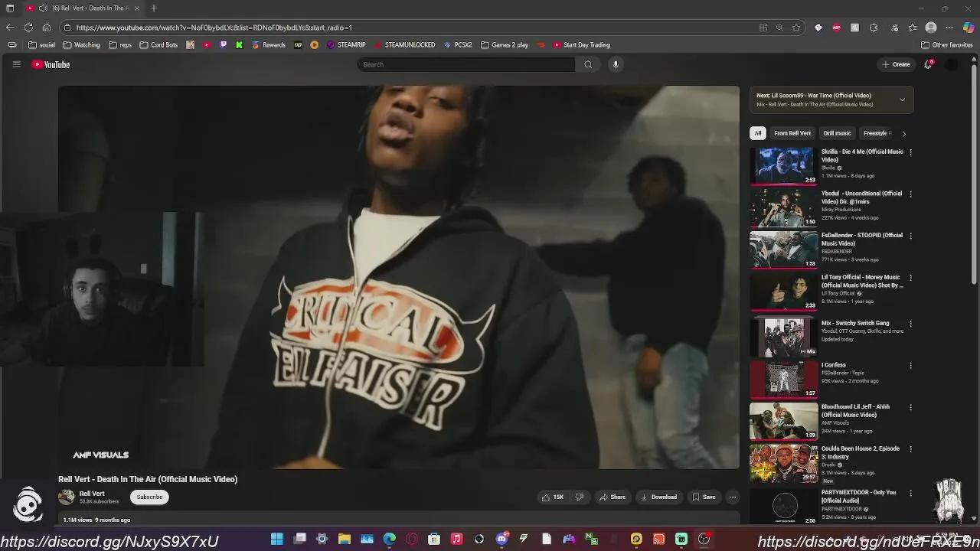Open options menu for Ybcdul video
980x551 pixels.
(x=910, y=194)
